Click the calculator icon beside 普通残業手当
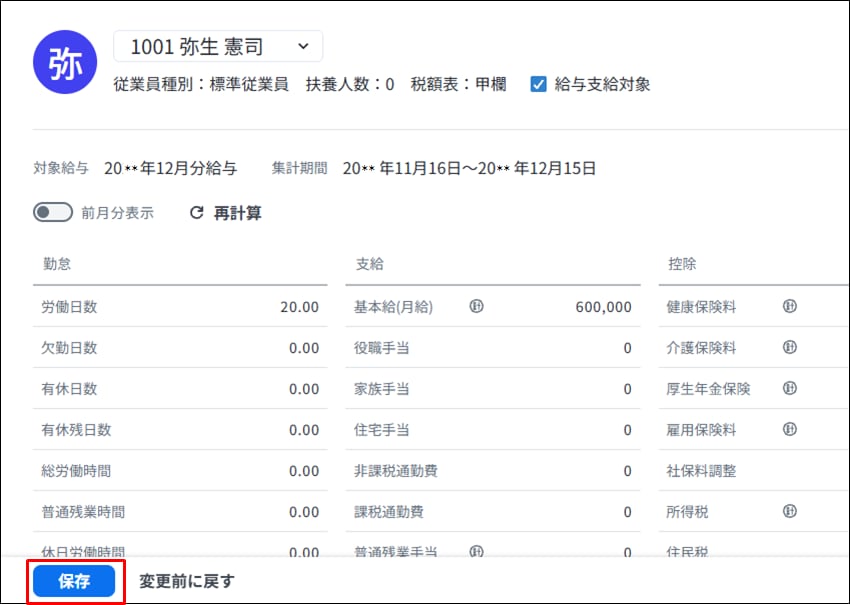 click(476, 552)
